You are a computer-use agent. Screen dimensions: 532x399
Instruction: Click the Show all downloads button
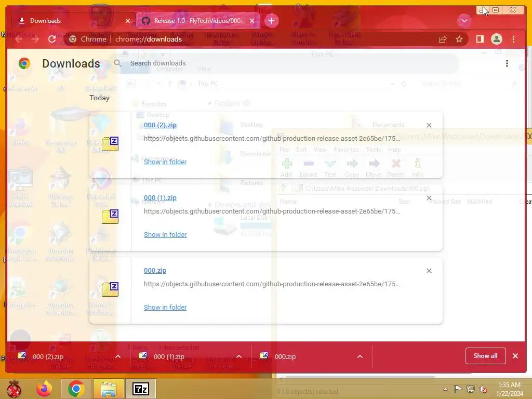tap(485, 356)
